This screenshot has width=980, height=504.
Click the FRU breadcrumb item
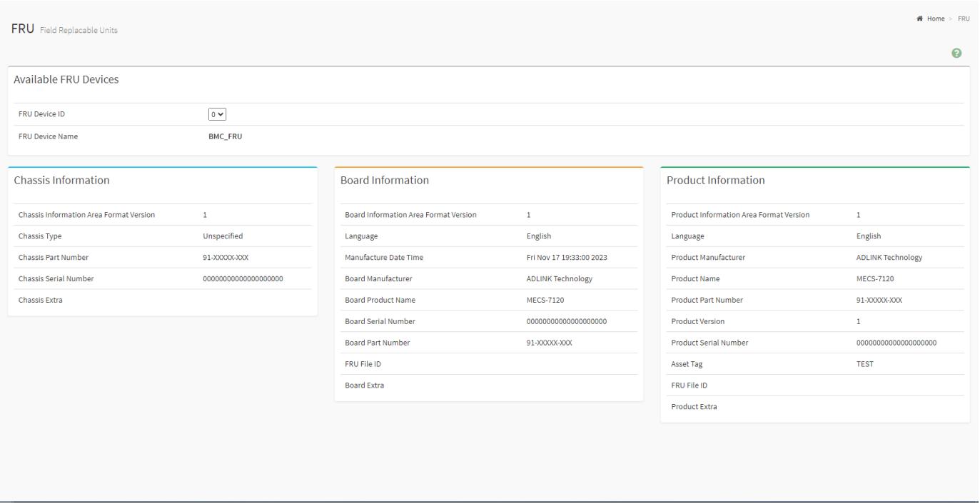[964, 19]
